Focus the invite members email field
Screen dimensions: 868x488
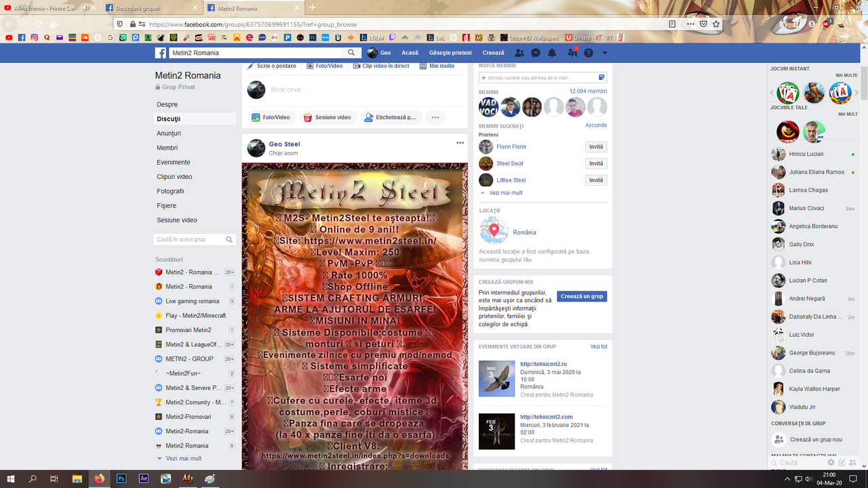[542, 78]
